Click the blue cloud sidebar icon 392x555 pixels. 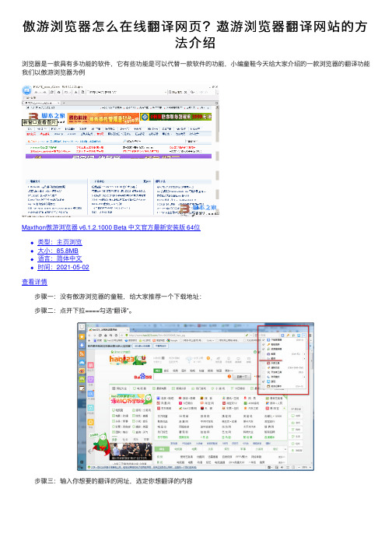click(82, 362)
